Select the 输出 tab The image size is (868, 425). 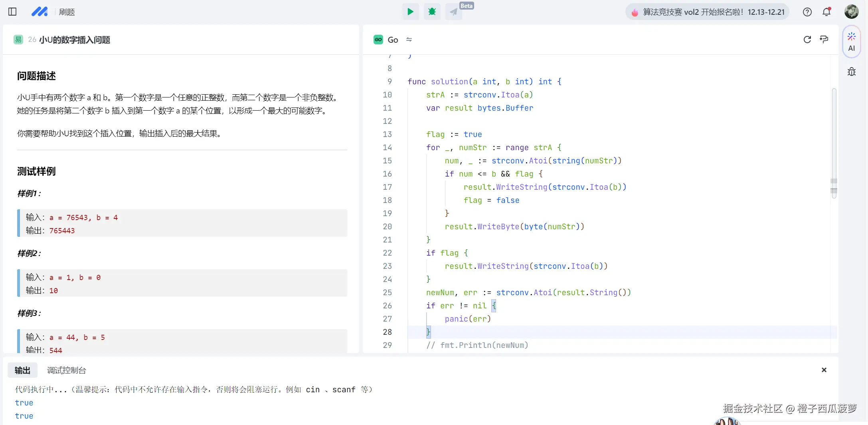point(22,370)
